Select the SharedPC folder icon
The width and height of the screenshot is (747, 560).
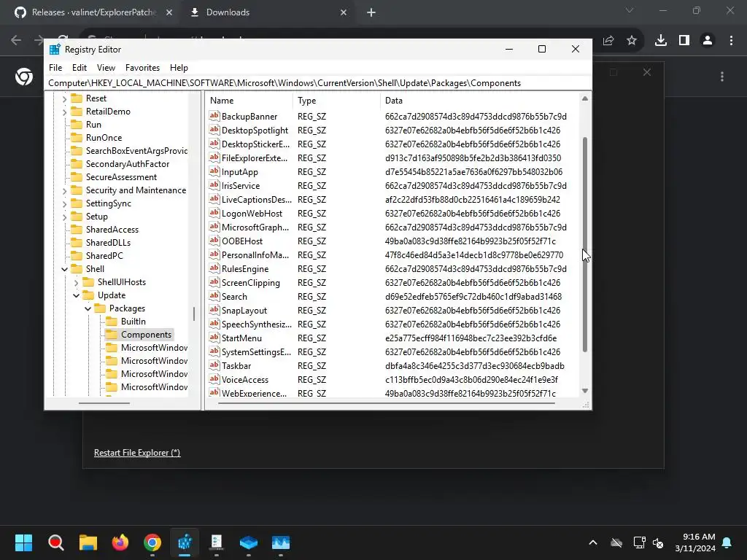(77, 256)
